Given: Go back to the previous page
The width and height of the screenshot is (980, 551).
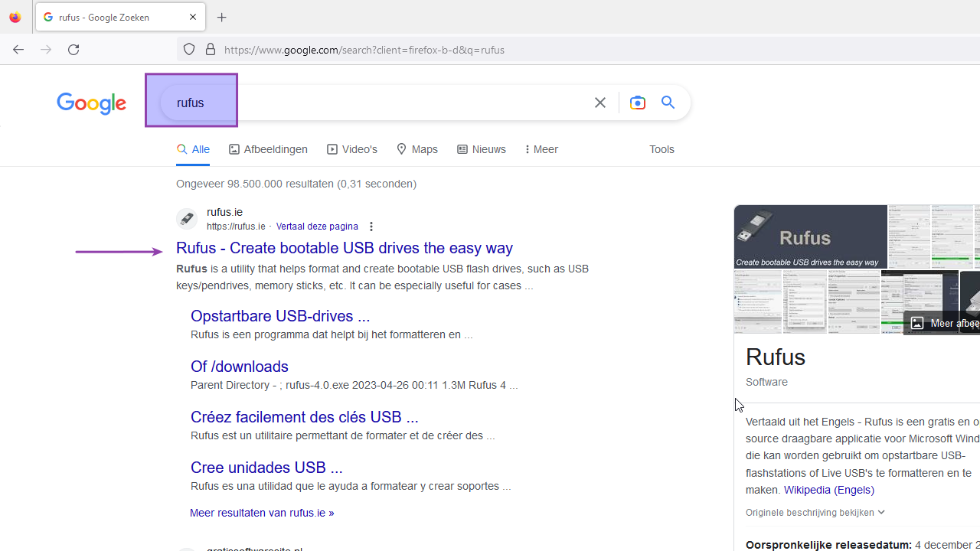Looking at the screenshot, I should [x=18, y=50].
